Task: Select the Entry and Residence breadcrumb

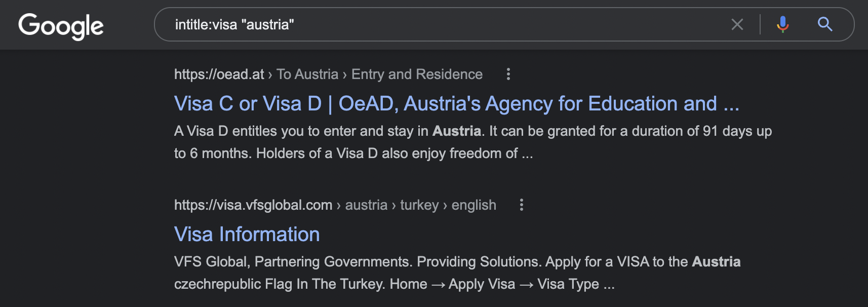Action: (417, 74)
